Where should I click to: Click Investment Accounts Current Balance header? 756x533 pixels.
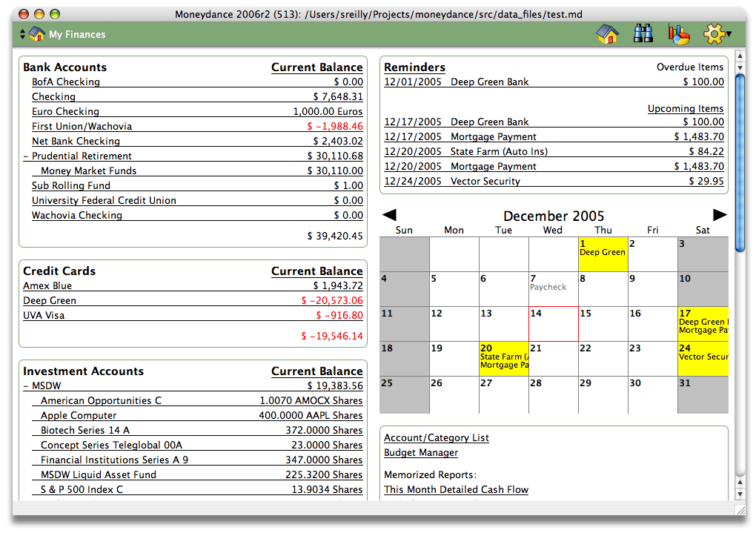[x=316, y=371]
